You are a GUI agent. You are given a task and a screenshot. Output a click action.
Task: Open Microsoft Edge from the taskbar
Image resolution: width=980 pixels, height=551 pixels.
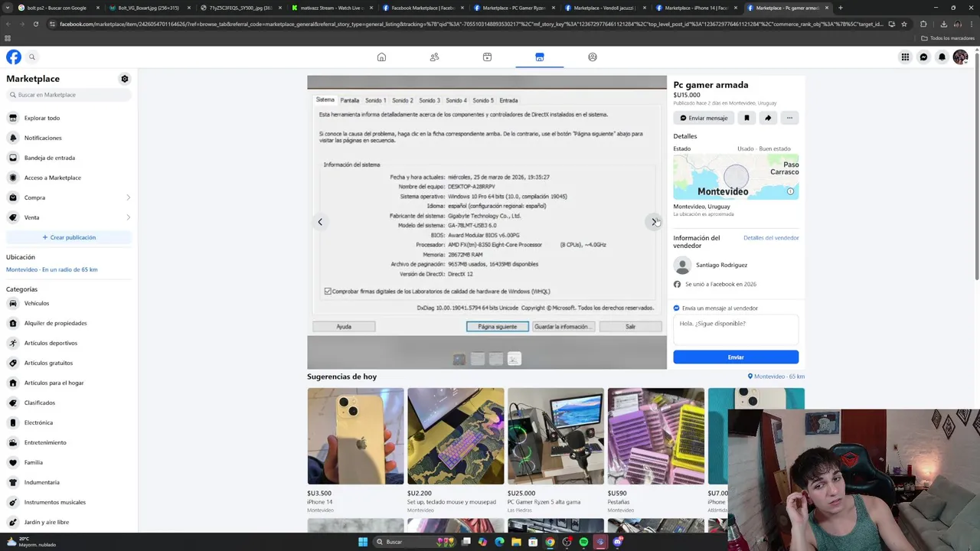[499, 542]
